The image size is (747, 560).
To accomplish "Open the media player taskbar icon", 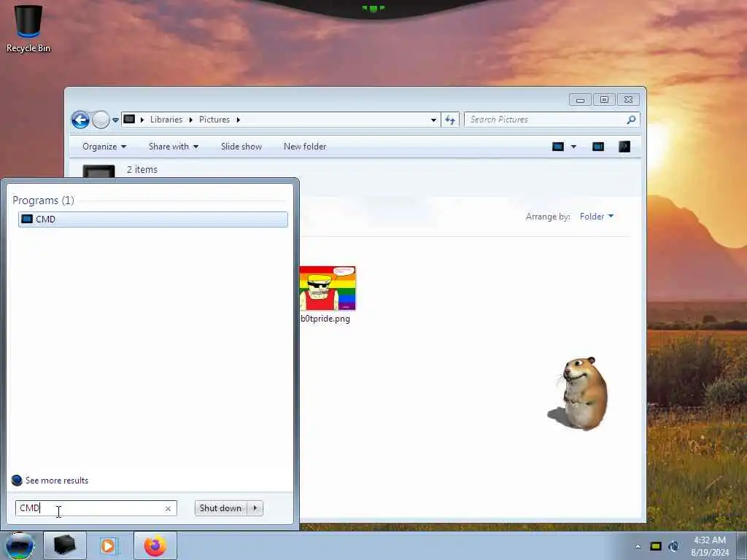I will click(108, 545).
